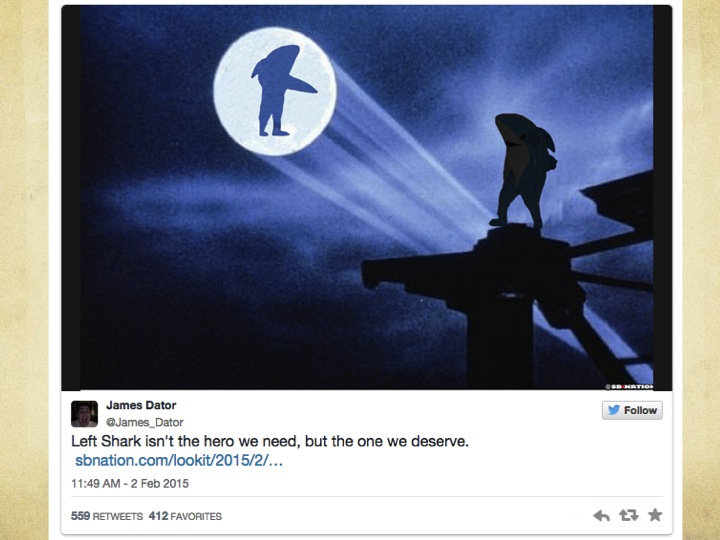Retweet the Left Shark tweet
720x540 pixels.
[x=629, y=515]
